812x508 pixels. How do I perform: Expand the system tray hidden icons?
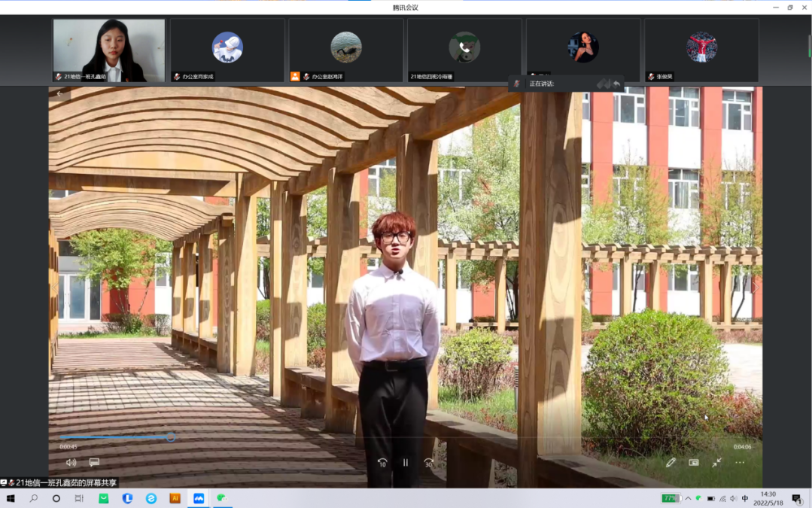pos(688,498)
